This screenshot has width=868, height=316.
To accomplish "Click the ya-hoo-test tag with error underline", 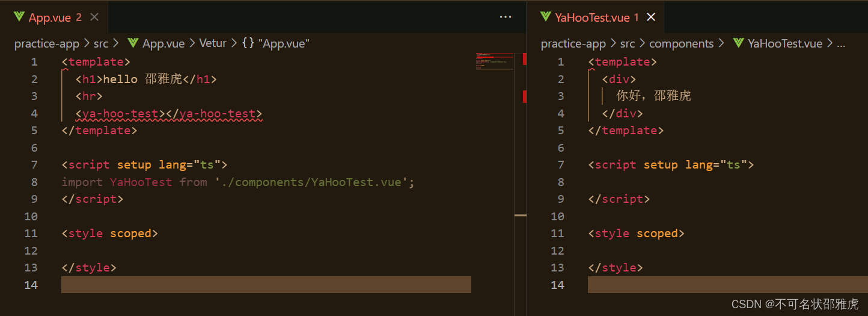I will (x=120, y=113).
